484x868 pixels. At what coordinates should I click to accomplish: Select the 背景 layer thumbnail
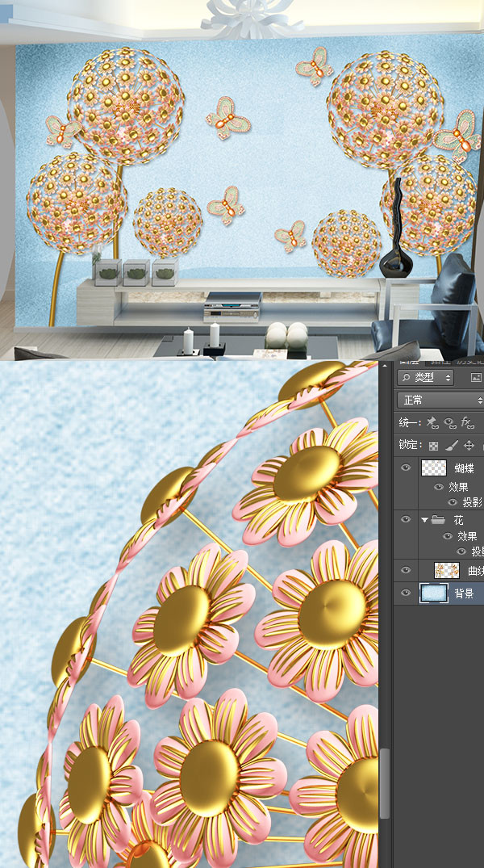434,593
